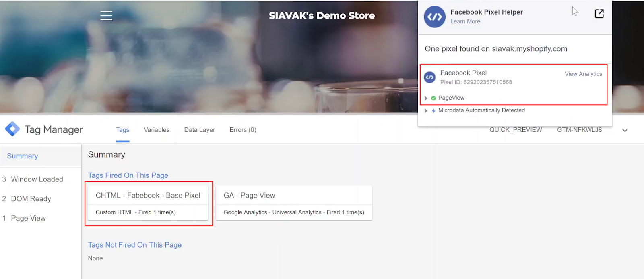Click the Facebook Pixel code icon beside Pixel ID
The image size is (644, 279).
430,77
